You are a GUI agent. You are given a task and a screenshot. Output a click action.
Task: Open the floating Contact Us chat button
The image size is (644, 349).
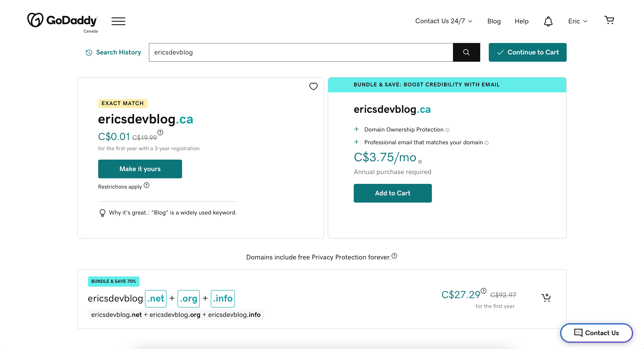[x=596, y=333]
